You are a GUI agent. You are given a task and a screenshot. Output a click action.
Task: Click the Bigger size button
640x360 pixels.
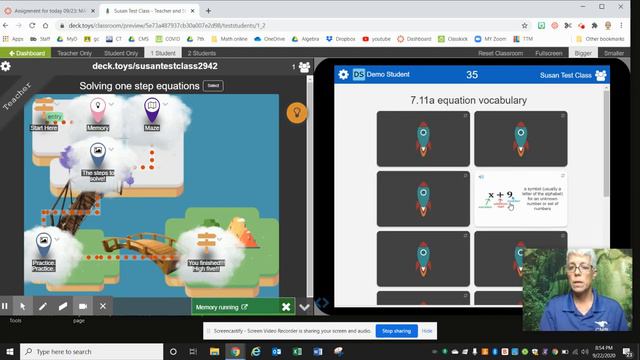pyautogui.click(x=583, y=53)
